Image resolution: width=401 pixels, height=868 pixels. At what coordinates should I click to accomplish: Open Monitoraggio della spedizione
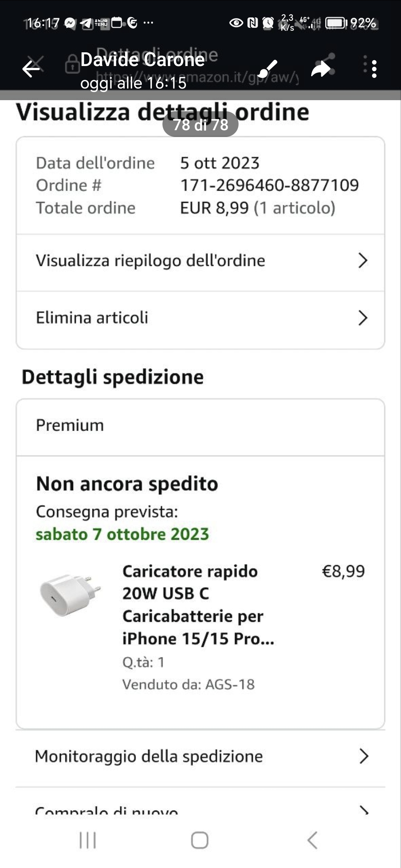click(x=149, y=756)
